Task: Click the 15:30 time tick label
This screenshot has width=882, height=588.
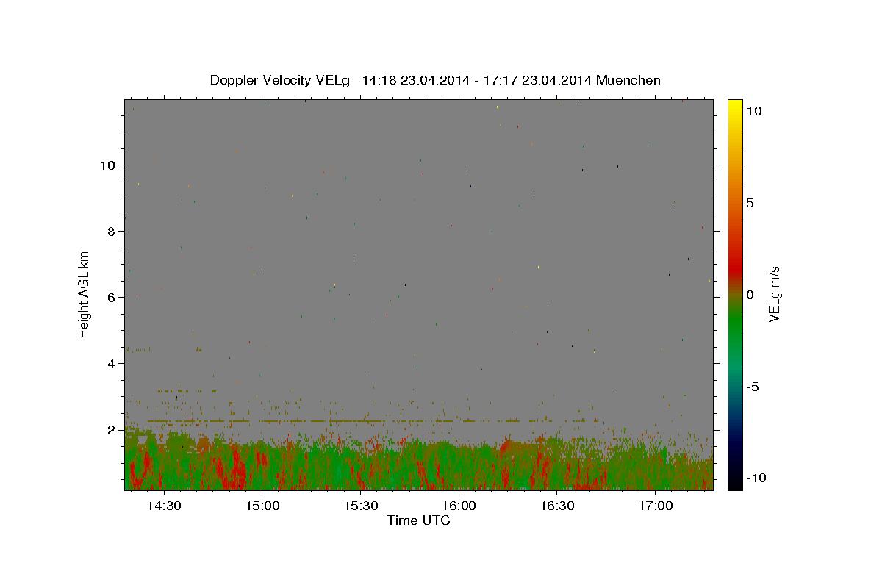Action: (361, 506)
